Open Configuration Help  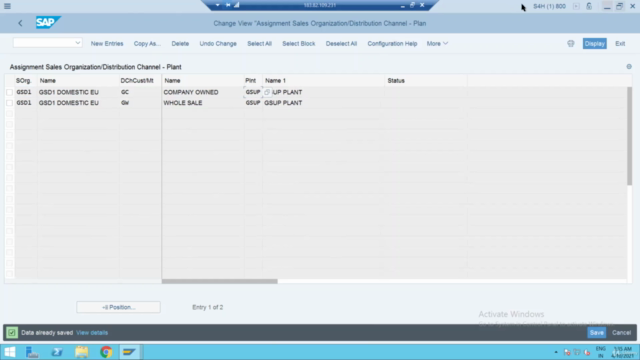click(392, 44)
